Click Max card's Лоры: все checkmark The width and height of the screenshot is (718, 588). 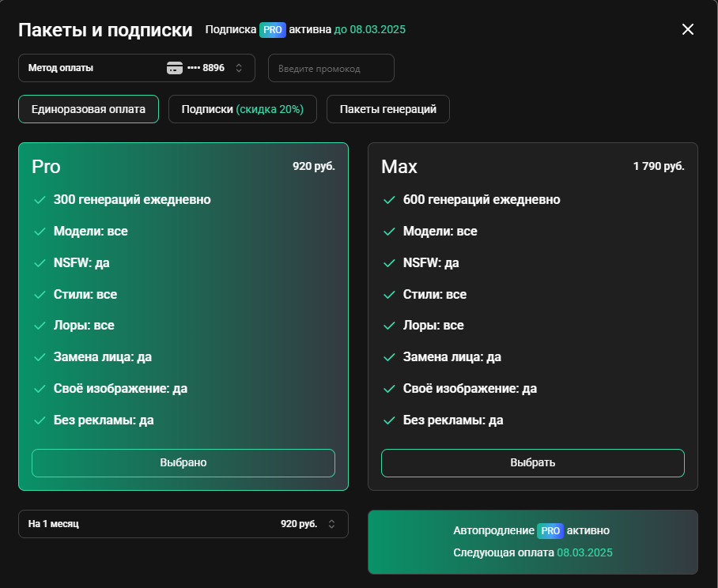[x=389, y=326]
